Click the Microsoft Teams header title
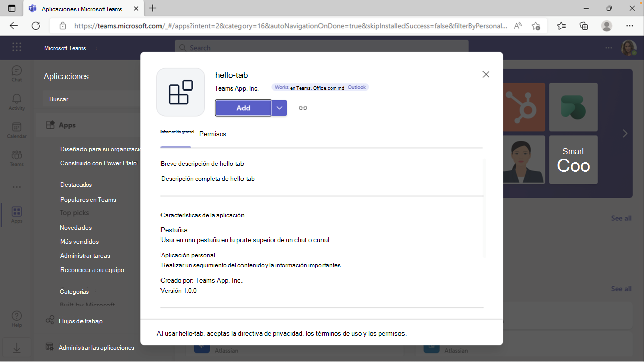Viewport: 644px width, 362px height. click(x=65, y=48)
